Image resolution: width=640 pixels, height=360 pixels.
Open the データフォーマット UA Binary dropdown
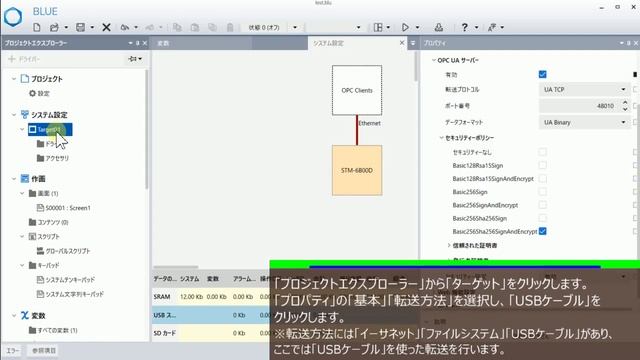pyautogui.click(x=584, y=122)
